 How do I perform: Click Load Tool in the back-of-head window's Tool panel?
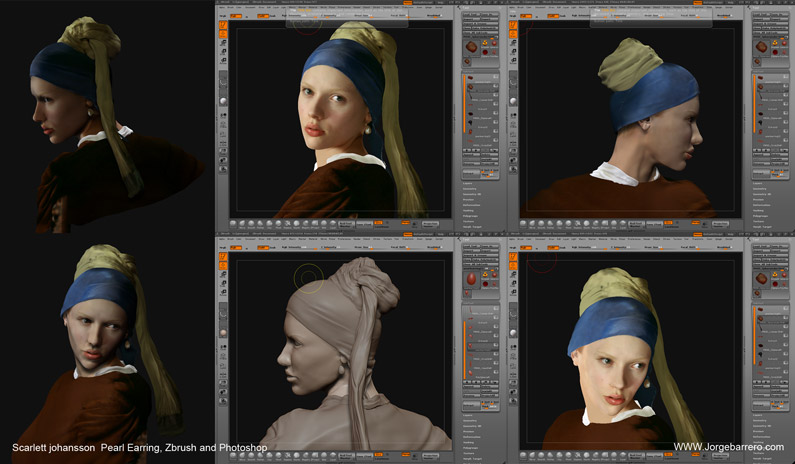pyautogui.click(x=762, y=14)
